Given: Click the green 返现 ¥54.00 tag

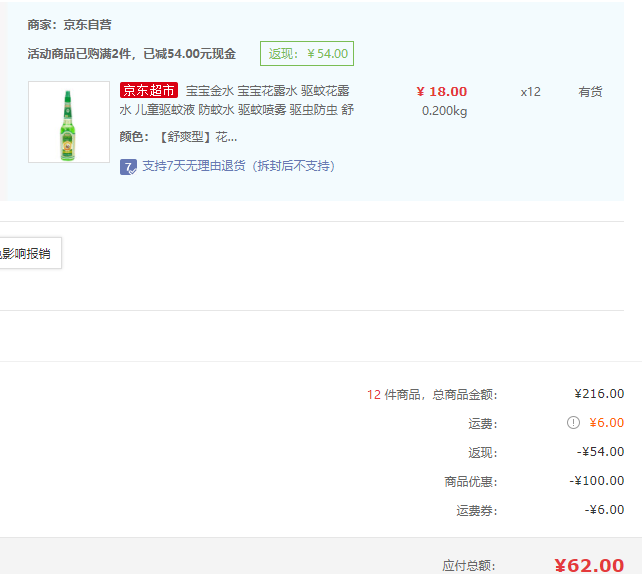Looking at the screenshot, I should click(306, 54).
